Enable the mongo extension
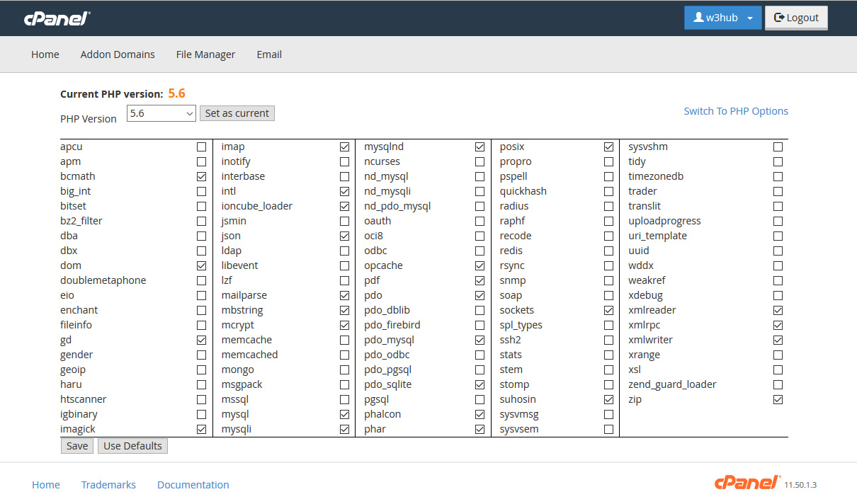 click(345, 370)
